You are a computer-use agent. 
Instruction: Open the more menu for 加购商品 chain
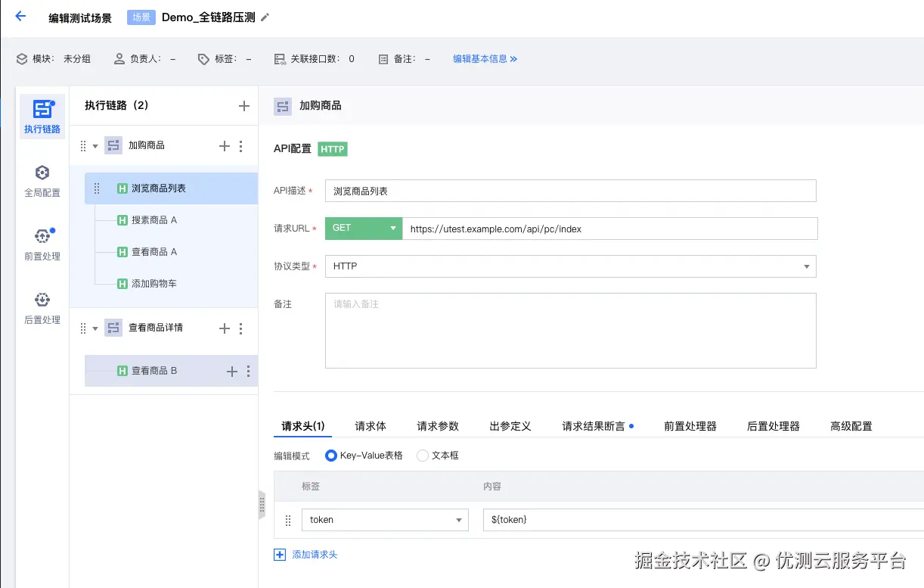(241, 146)
